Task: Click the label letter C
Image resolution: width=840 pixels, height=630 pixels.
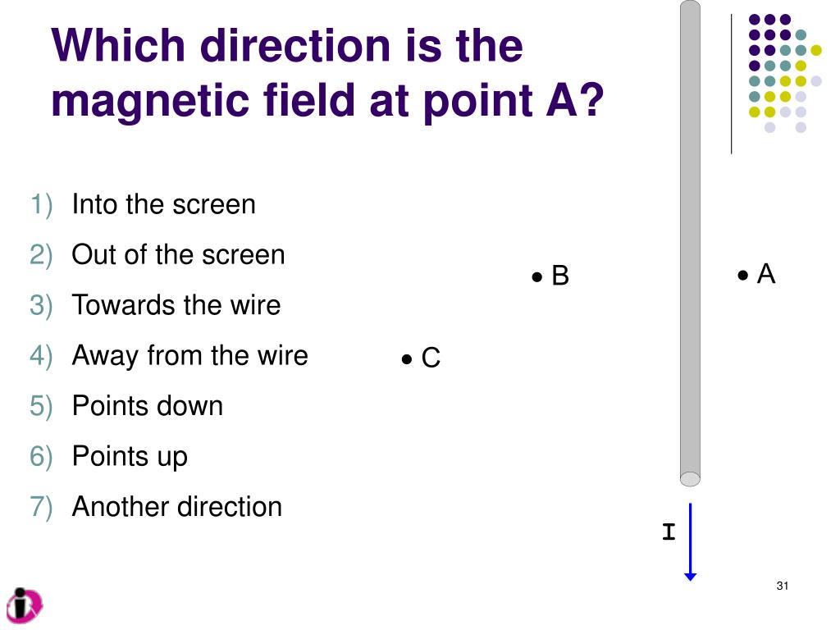Action: [x=431, y=358]
